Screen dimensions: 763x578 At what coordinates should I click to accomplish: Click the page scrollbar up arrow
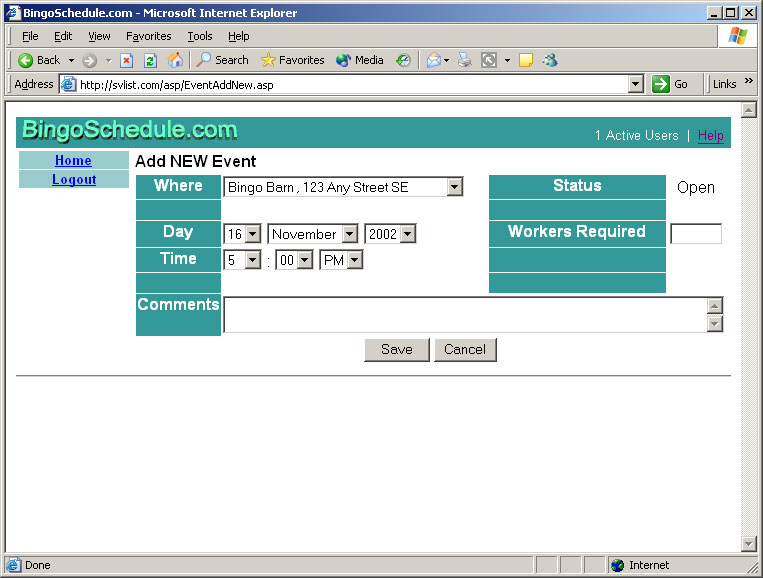coord(748,110)
